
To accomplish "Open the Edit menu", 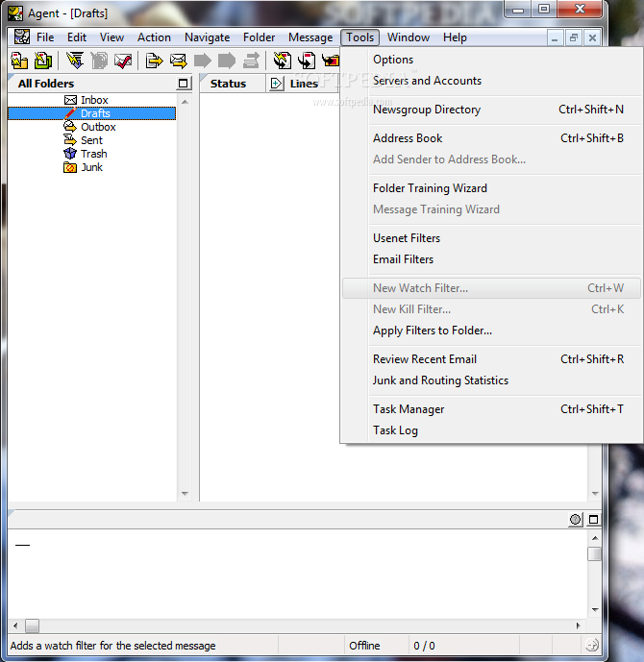I will pos(77,37).
